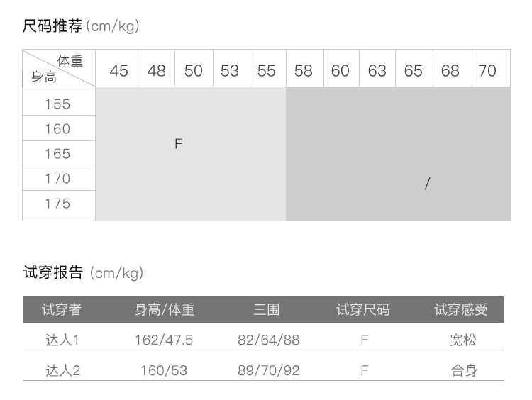Screen dimensions: 532x400
Task: Select the 50 kg weight column header
Action: (193, 71)
